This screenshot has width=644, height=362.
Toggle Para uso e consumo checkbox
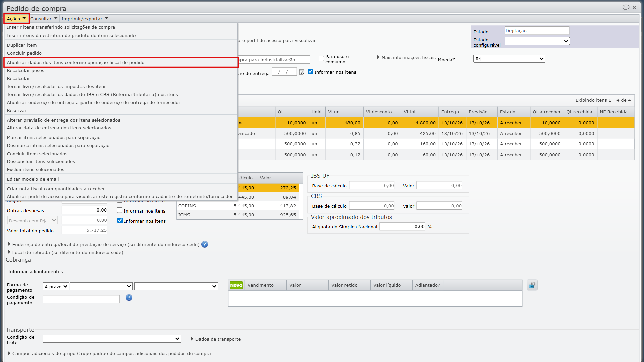pyautogui.click(x=321, y=59)
